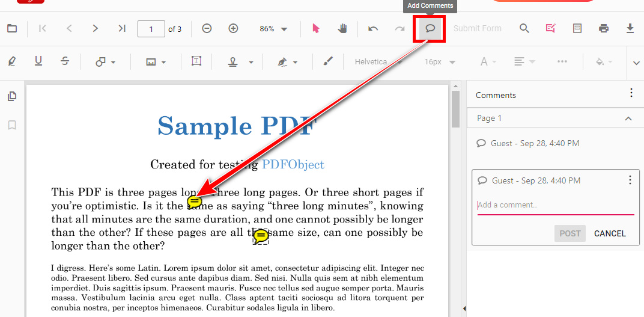Open the shapes annotation dropdown
The width and height of the screenshot is (644, 317).
pos(105,61)
